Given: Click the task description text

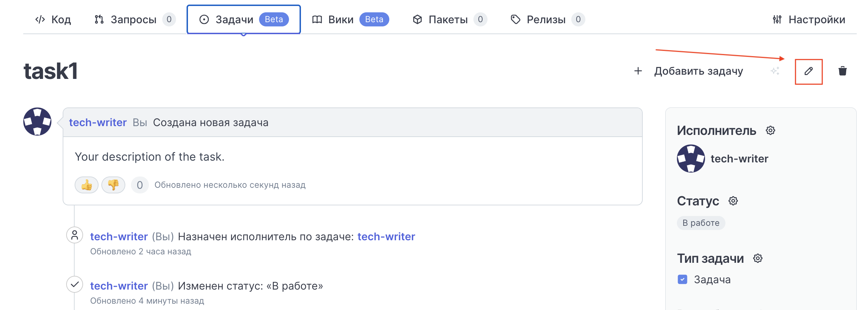Looking at the screenshot, I should point(150,157).
